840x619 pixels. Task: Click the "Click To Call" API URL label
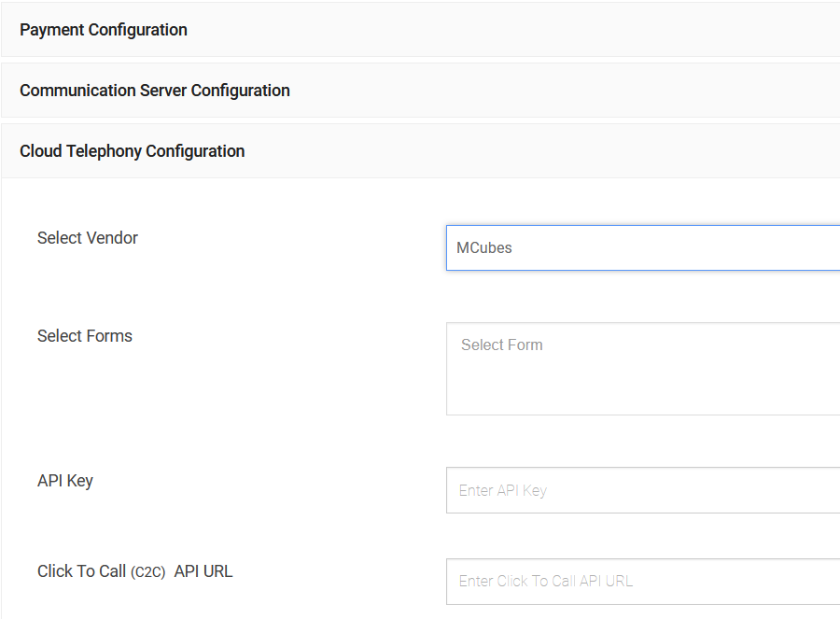click(81, 571)
